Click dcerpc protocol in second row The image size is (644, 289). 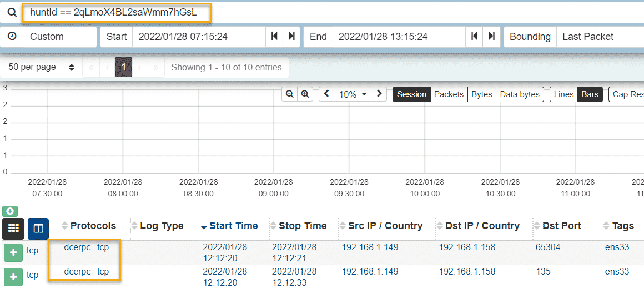tap(76, 272)
